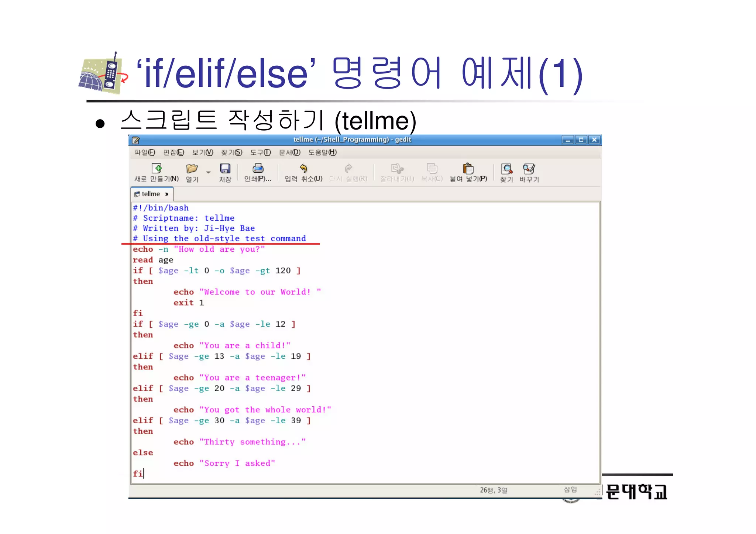Click the echo -n "How old are you?" line
Viewport: 756px width, 534px height.
[x=199, y=249]
